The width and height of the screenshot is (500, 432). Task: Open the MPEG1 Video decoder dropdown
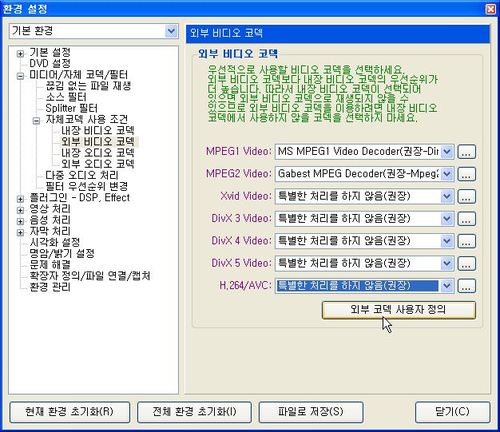tap(447, 152)
